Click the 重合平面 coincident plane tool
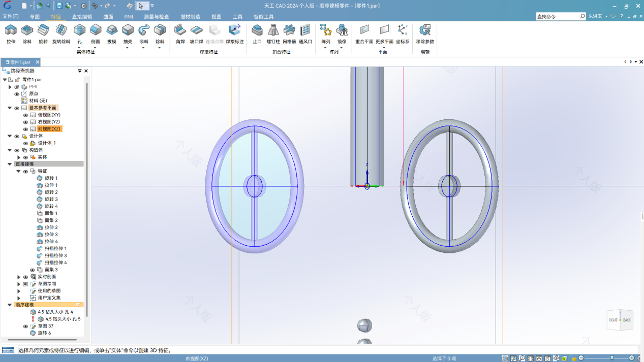The height and width of the screenshot is (362, 644). 364,34
